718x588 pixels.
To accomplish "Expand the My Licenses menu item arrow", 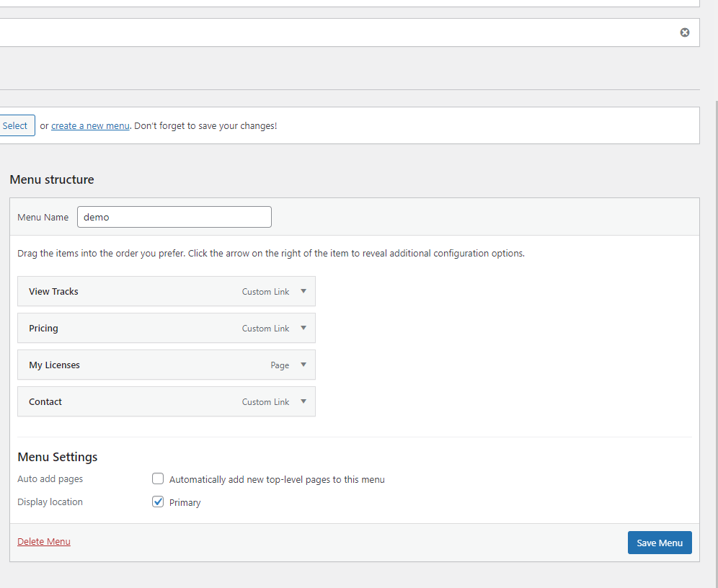I will point(303,365).
